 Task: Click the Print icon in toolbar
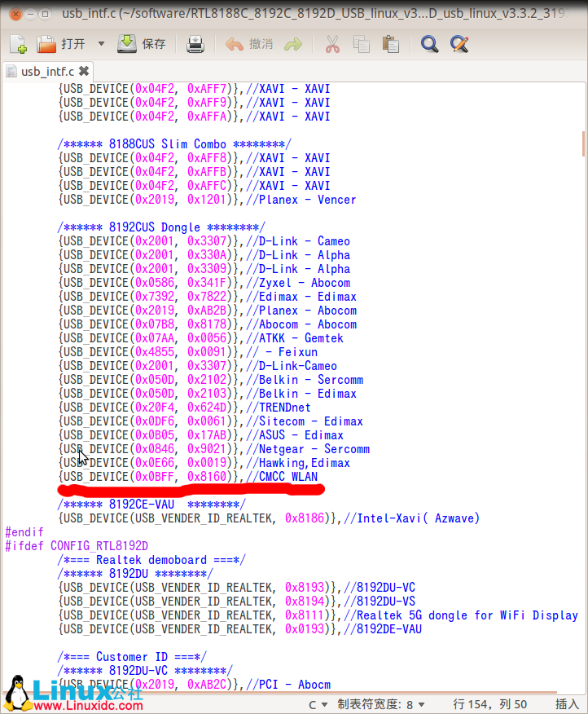coord(195,44)
